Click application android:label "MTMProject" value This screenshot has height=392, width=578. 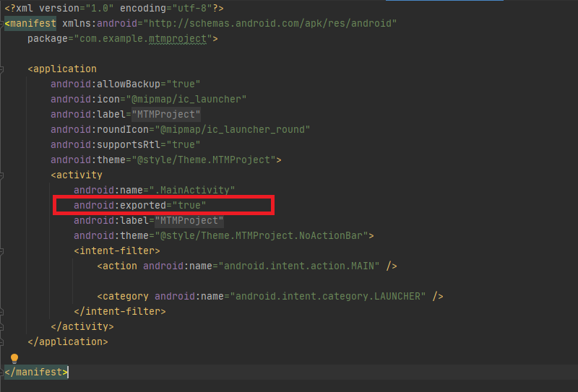166,114
